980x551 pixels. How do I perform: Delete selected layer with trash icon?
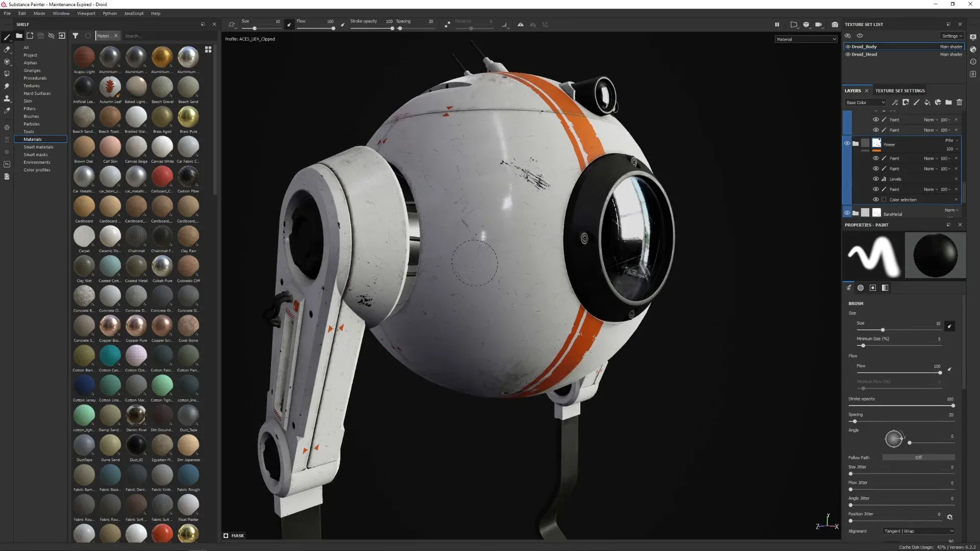[x=959, y=103]
